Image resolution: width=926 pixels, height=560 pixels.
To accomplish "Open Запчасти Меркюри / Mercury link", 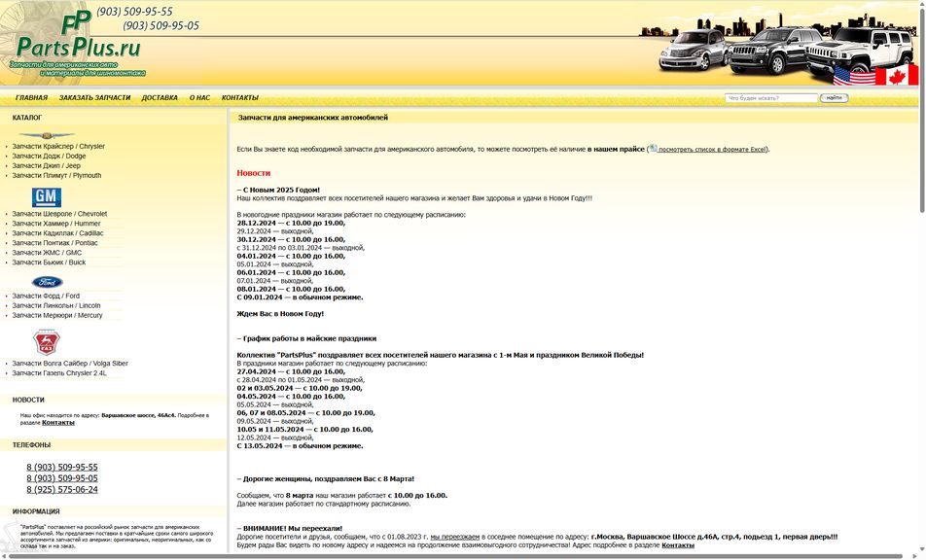I will 57,316.
